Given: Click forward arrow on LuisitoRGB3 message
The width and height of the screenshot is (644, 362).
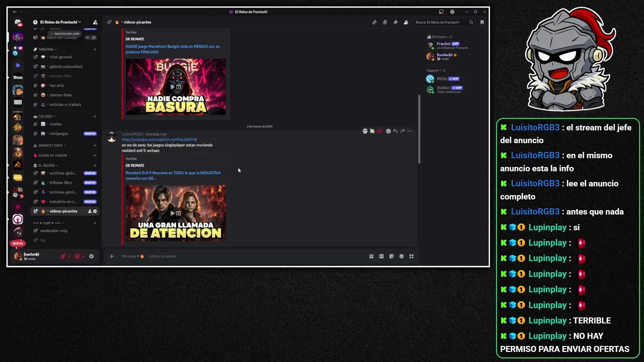Looking at the screenshot, I should (403, 131).
